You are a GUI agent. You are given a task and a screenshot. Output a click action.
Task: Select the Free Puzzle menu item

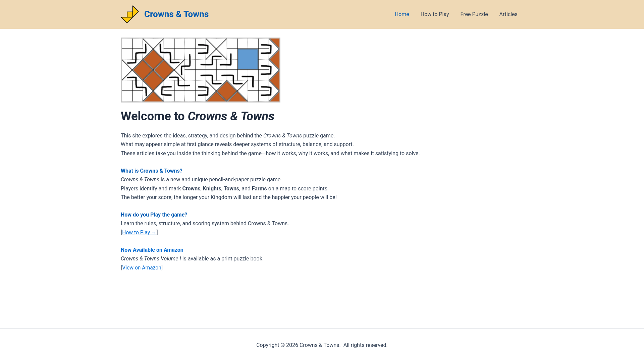[x=474, y=14]
